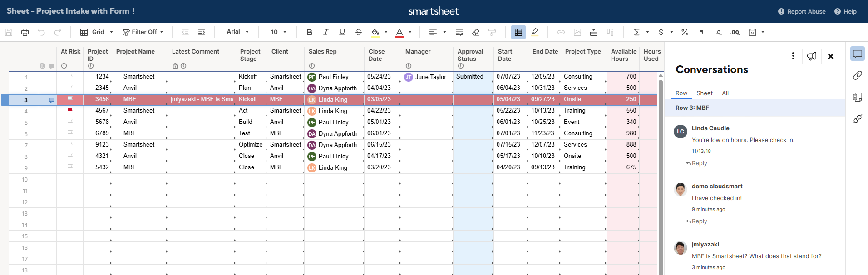Viewport: 868px width, 275px height.
Task: Click Report Abuse link
Action: click(x=802, y=11)
